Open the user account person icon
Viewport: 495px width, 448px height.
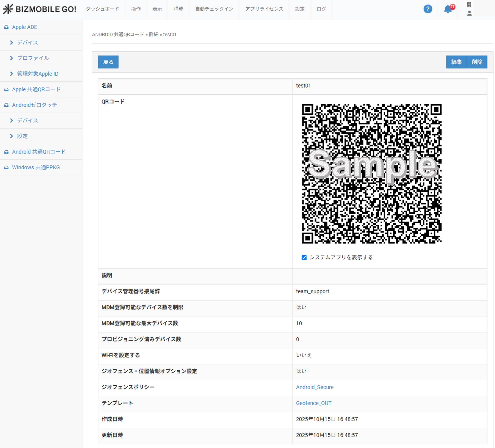pos(469,13)
